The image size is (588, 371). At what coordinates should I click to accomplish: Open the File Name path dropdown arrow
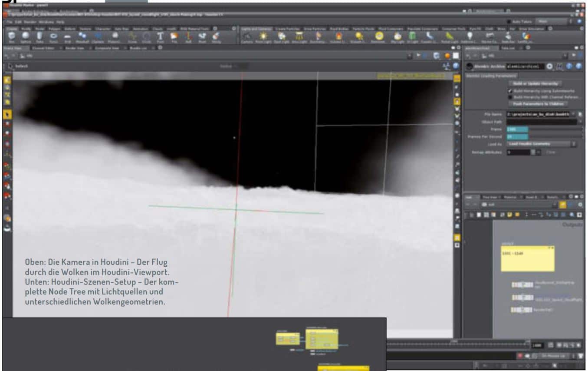pos(573,114)
